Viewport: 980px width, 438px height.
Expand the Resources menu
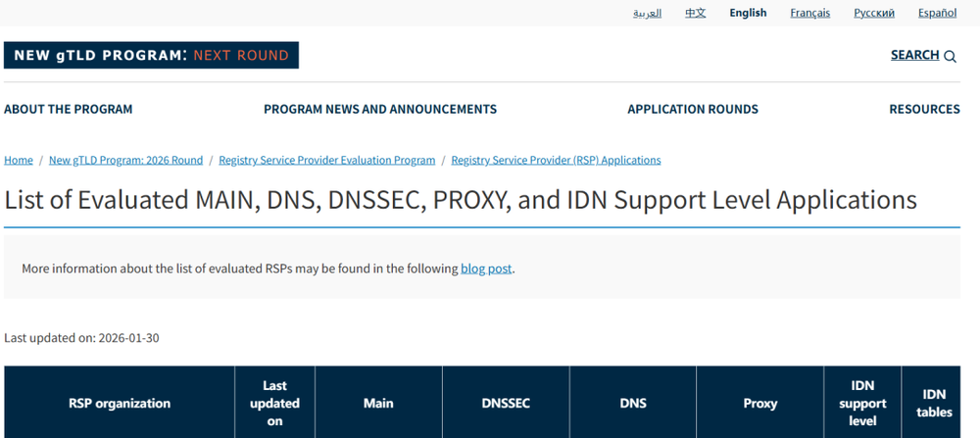(924, 109)
